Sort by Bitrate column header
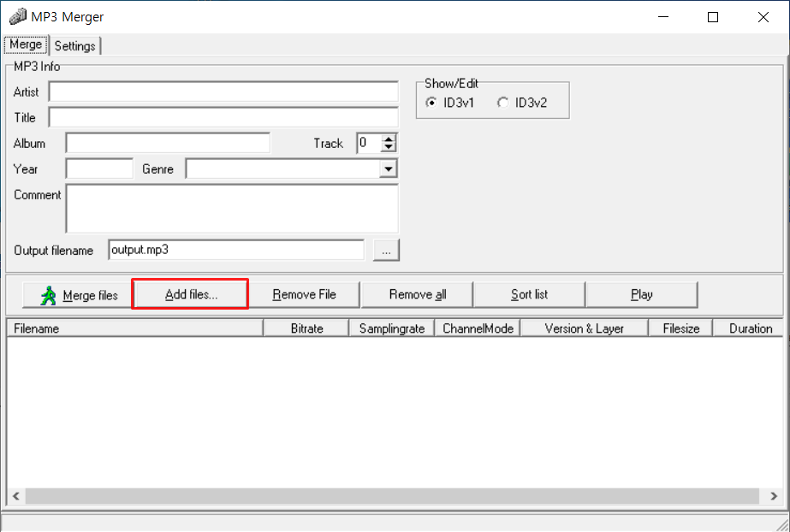This screenshot has height=532, width=790. [306, 328]
